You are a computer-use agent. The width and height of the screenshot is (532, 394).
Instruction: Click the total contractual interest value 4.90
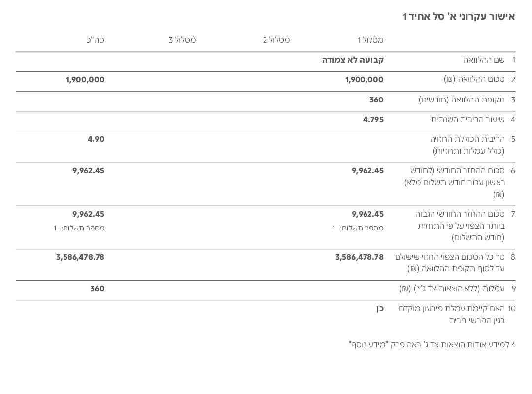pyautogui.click(x=96, y=139)
